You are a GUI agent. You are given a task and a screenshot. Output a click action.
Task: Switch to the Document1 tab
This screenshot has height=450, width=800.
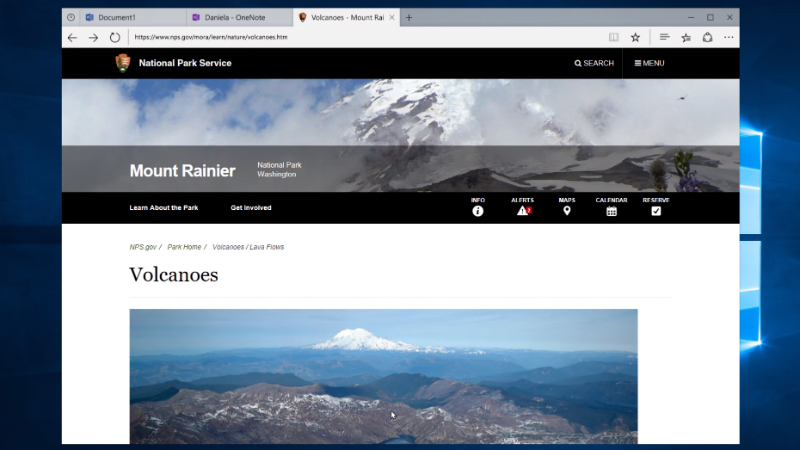click(133, 17)
